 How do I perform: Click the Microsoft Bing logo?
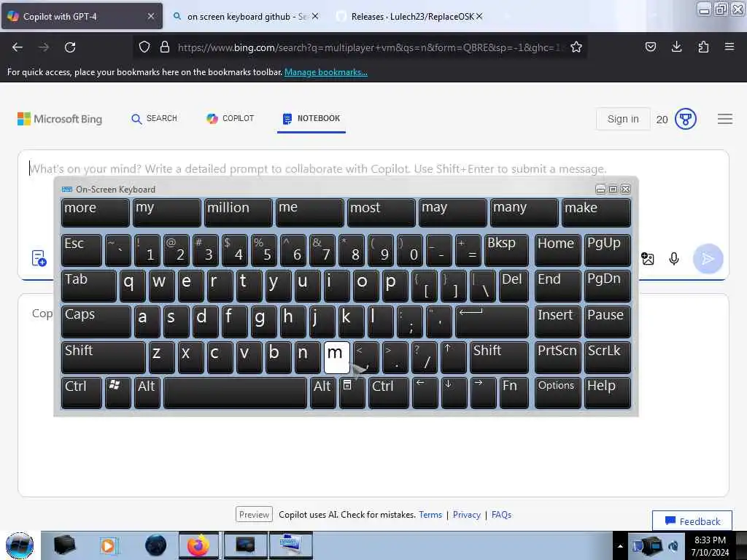(60, 119)
